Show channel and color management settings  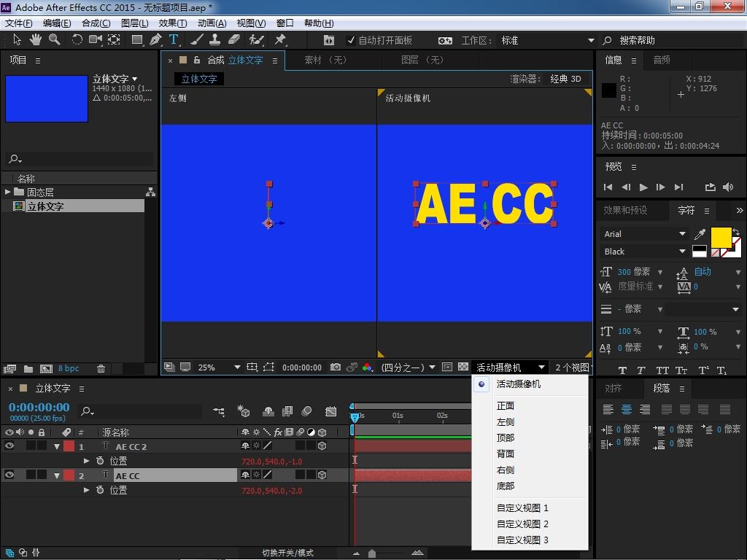368,367
